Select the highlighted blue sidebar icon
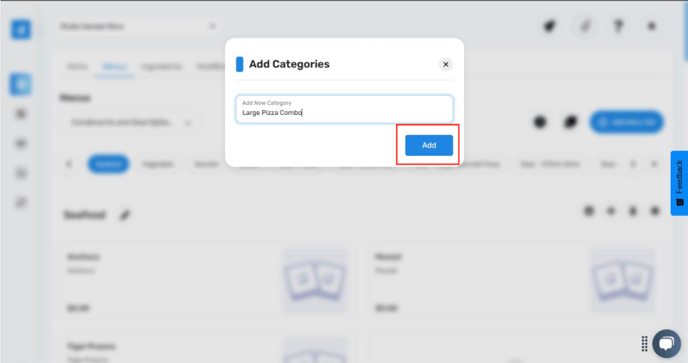 tap(21, 84)
